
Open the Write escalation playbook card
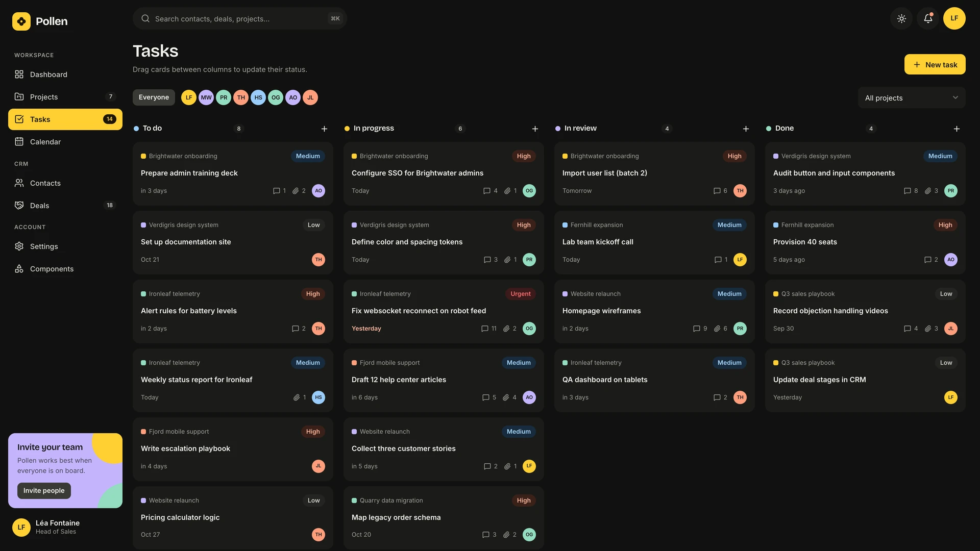(x=233, y=449)
